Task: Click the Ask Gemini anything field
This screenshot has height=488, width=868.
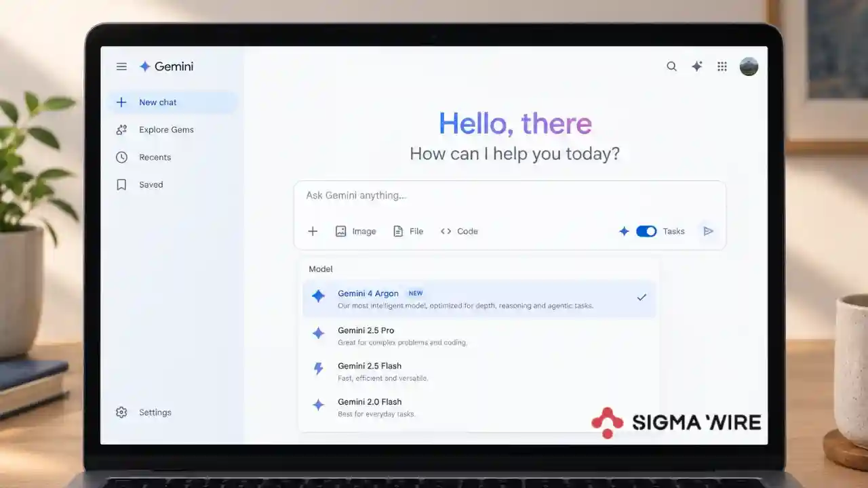Action: tap(510, 196)
